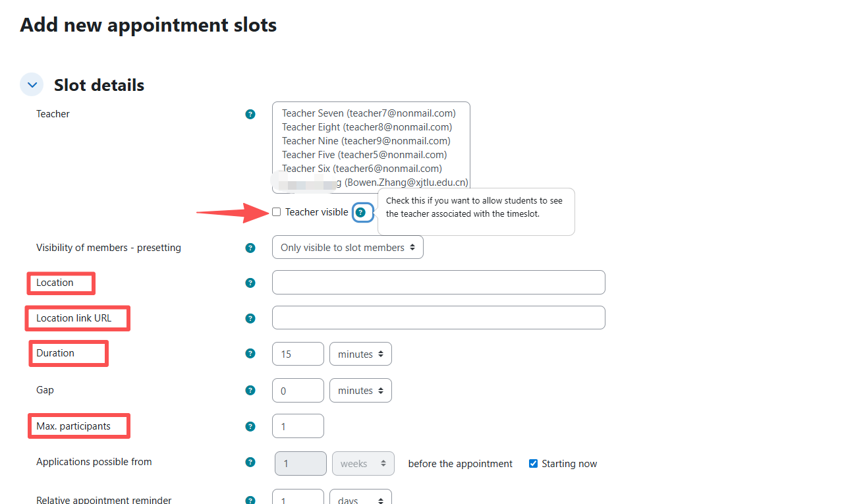The height and width of the screenshot is (504, 842).
Task: Click help icon for Visibility of members
Action: [x=250, y=248]
